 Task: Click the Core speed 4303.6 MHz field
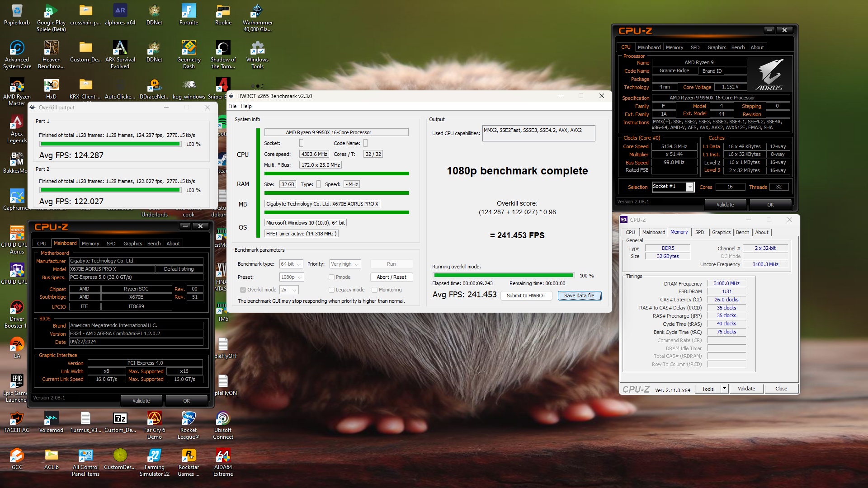coord(314,154)
